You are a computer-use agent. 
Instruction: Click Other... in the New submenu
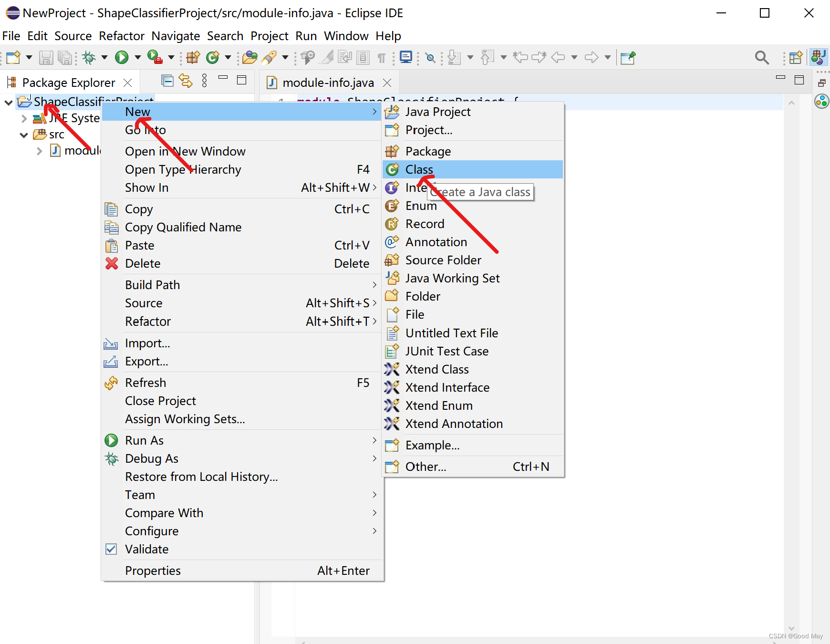[473, 467]
